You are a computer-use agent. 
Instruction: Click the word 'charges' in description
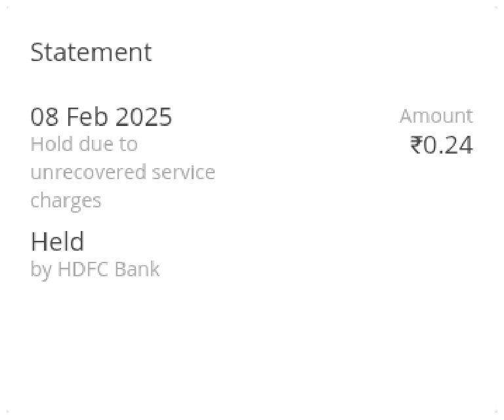point(66,200)
